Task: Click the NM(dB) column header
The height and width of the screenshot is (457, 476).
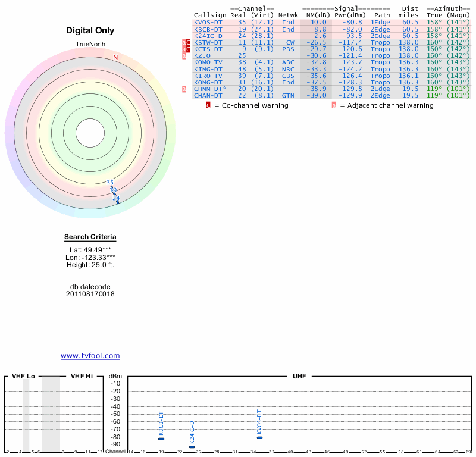Action: pos(315,15)
